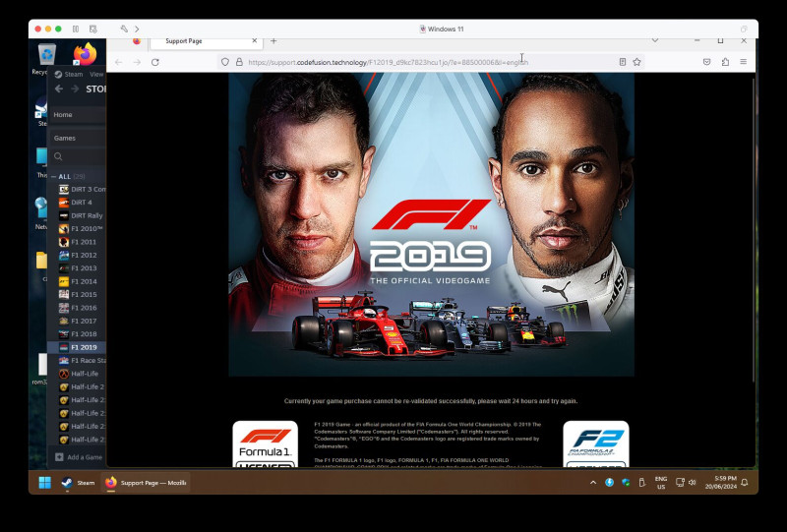Select DiRT 4 in Steam library
This screenshot has height=532, width=787.
[76, 203]
